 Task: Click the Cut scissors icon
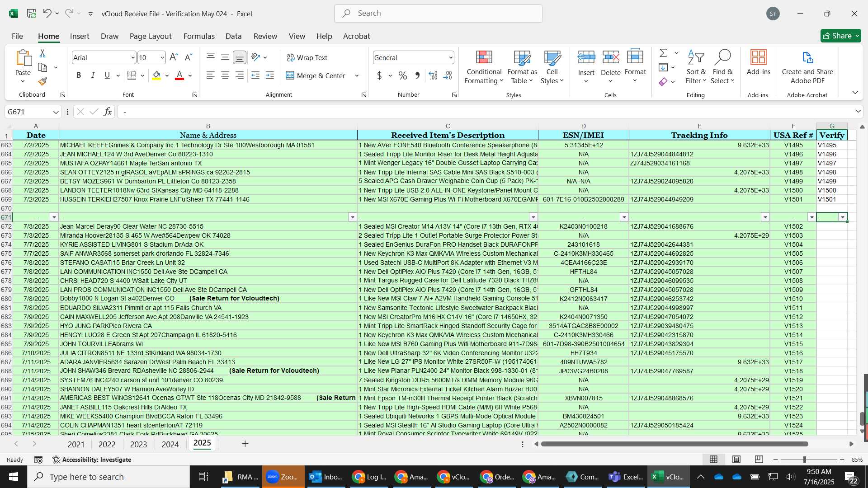(42, 53)
